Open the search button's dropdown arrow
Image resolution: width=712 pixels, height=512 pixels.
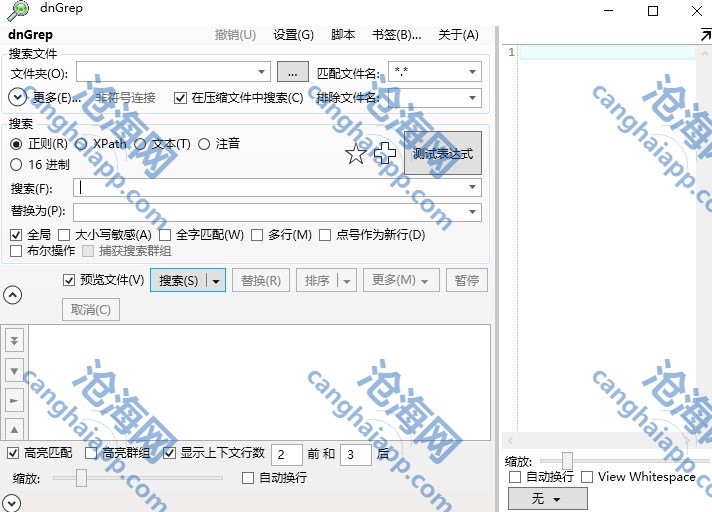(216, 281)
